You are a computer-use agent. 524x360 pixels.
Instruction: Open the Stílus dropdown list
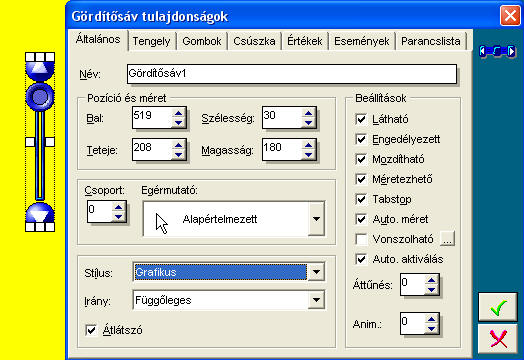pyautogui.click(x=316, y=272)
